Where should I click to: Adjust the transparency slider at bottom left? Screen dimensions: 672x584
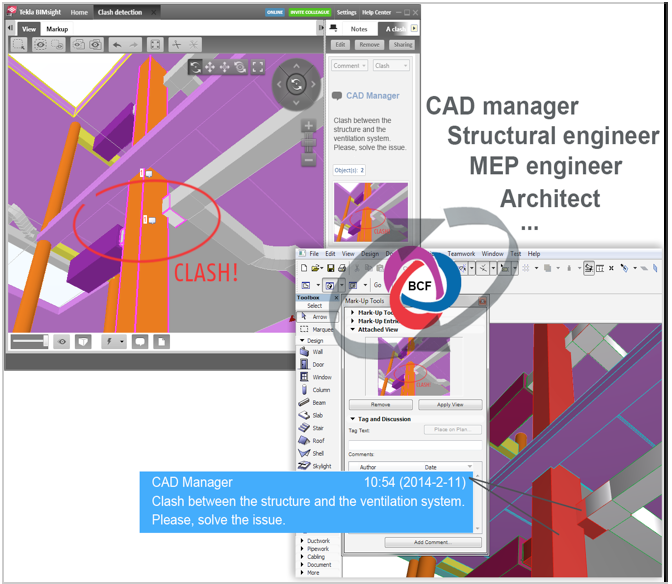29,341
